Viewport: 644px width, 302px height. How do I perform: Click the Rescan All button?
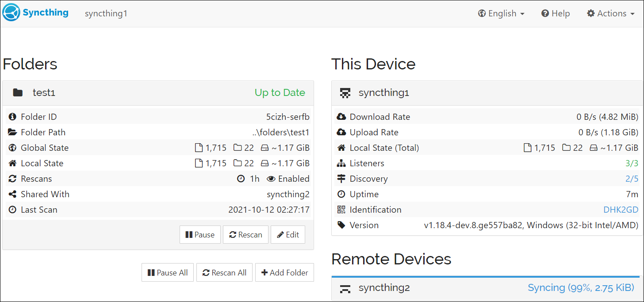224,272
